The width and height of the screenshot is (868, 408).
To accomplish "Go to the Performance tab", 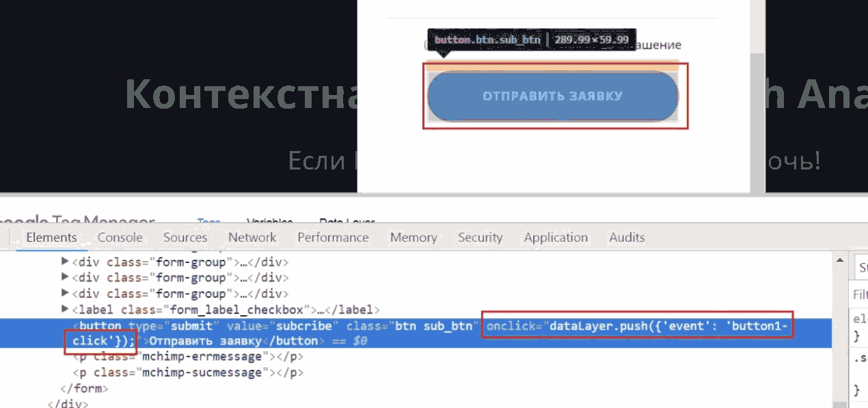I will point(333,238).
